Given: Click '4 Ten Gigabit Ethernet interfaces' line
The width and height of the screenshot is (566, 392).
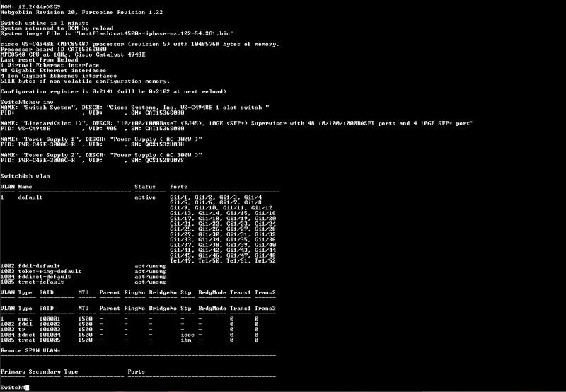Looking at the screenshot, I should click(x=59, y=76).
